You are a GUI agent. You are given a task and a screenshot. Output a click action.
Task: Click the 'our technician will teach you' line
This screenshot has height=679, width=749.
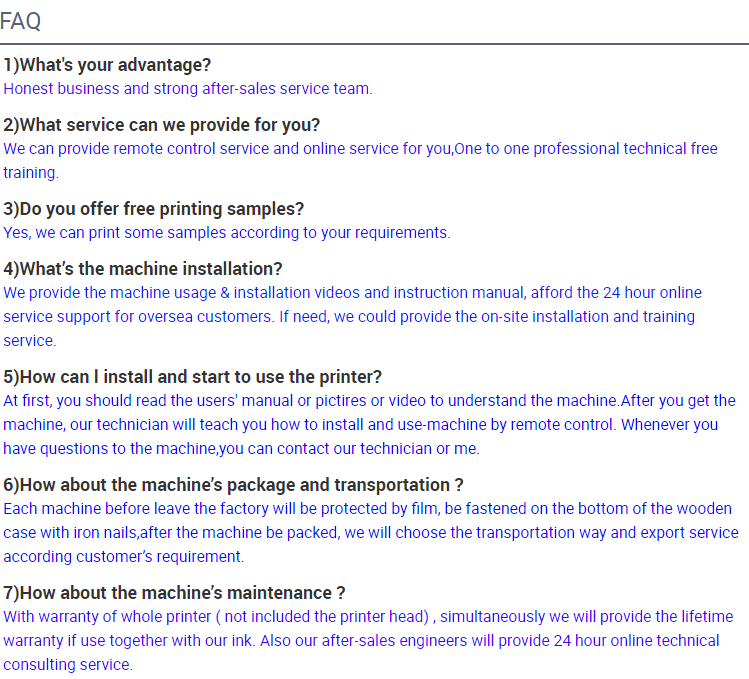(x=361, y=425)
